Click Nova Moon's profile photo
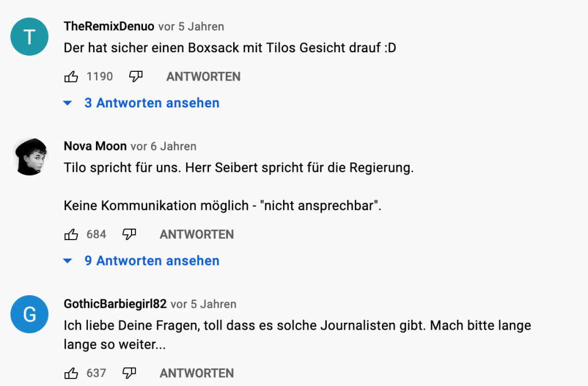 point(29,156)
